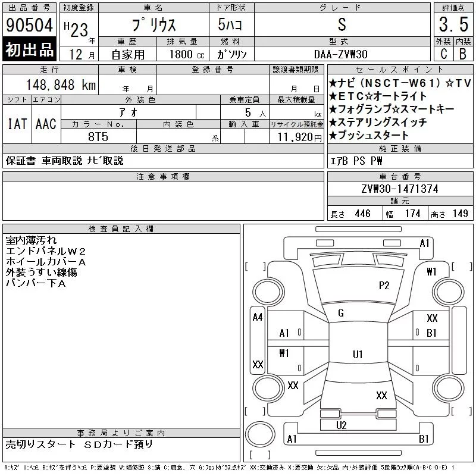The image size is (476, 476).
Task: Select the chassis number ZVW30-1471374
Action: click(x=399, y=189)
